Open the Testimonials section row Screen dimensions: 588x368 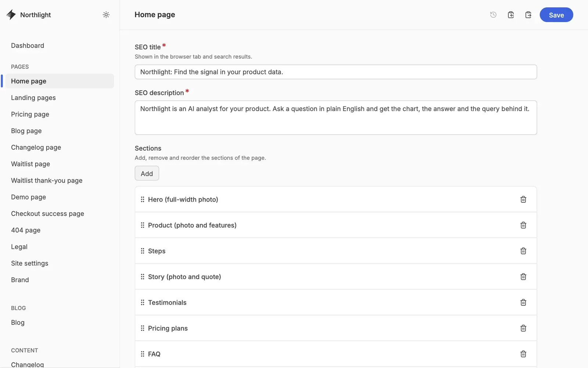point(336,302)
